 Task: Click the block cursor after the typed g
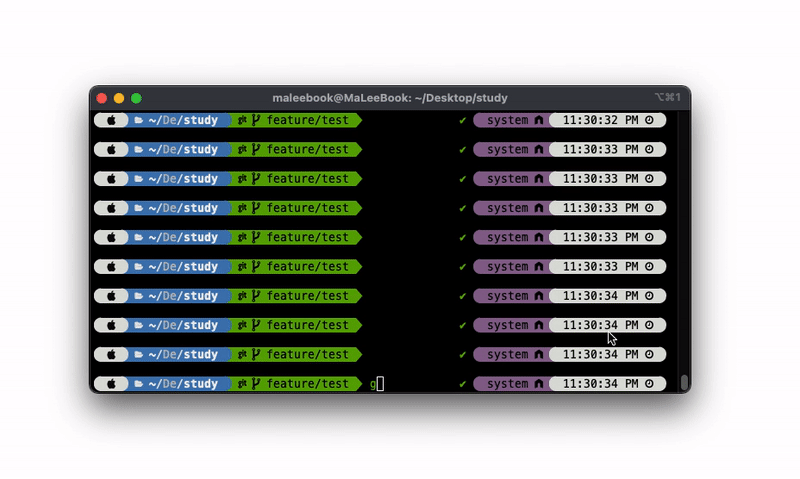[380, 384]
